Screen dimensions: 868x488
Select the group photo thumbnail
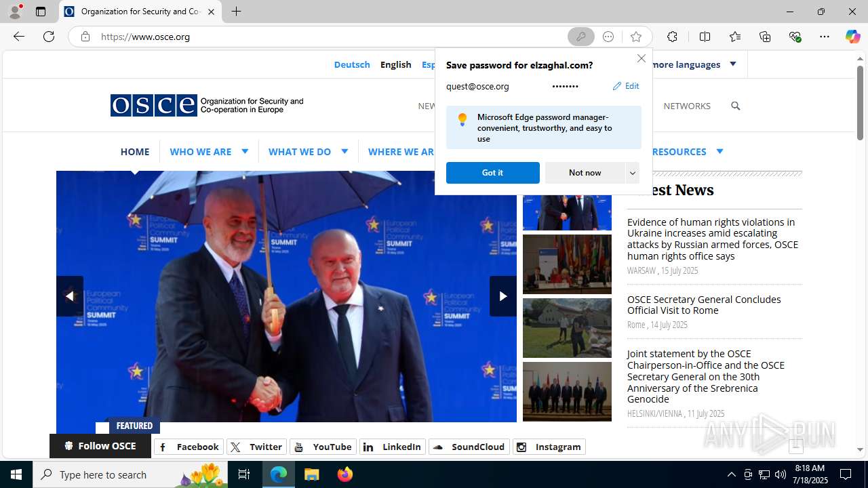click(x=567, y=392)
